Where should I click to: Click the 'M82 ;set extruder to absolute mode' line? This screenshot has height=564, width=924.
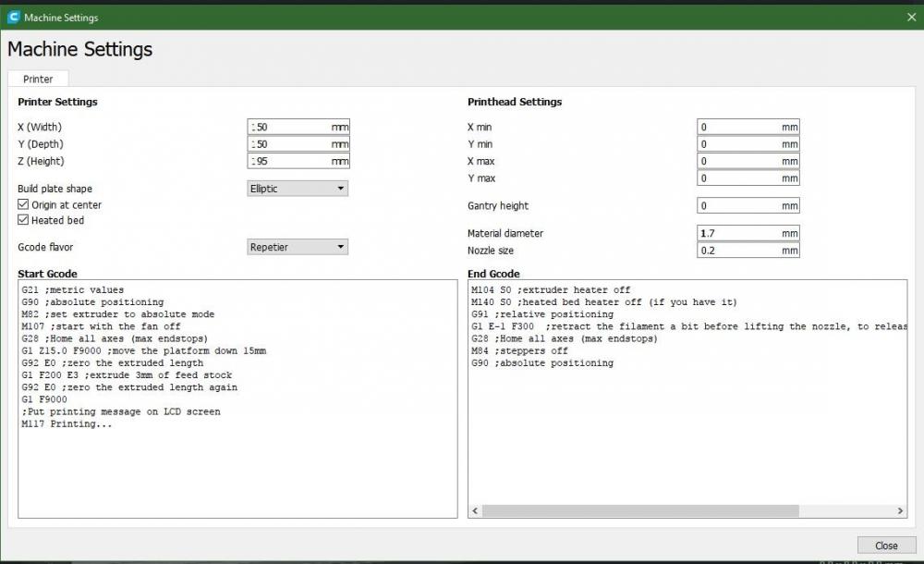tap(118, 313)
